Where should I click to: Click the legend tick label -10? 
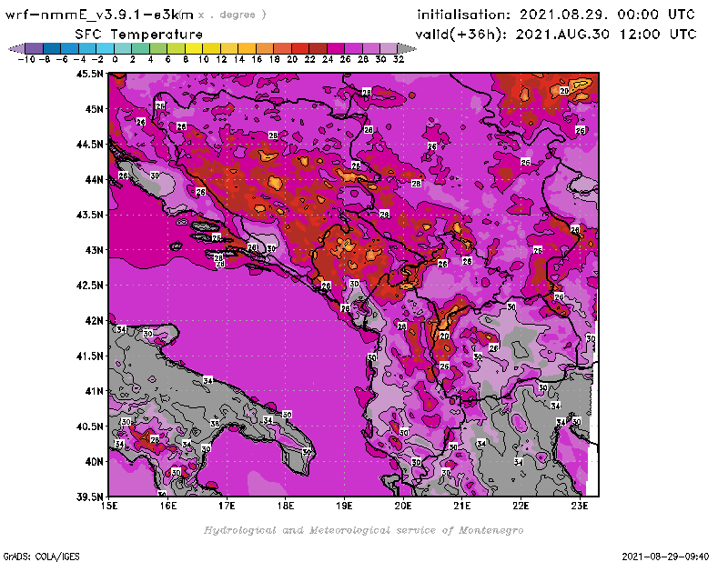(26, 59)
